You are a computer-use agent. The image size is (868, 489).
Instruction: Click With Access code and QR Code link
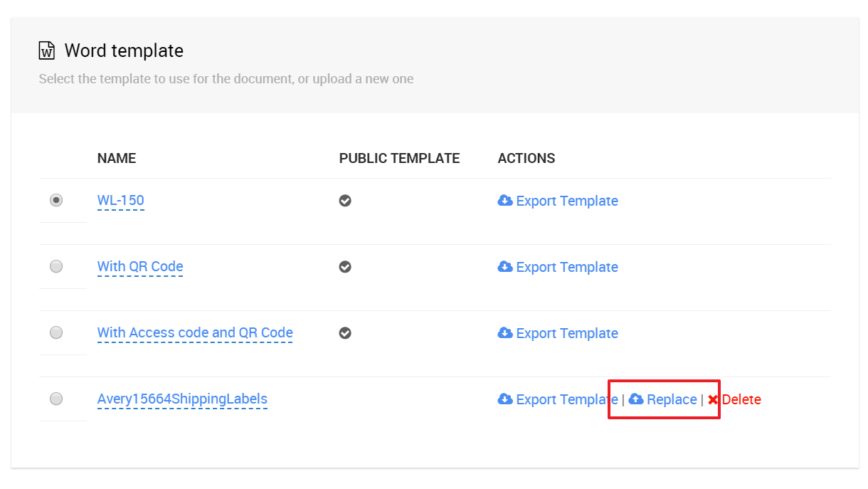[x=195, y=333]
